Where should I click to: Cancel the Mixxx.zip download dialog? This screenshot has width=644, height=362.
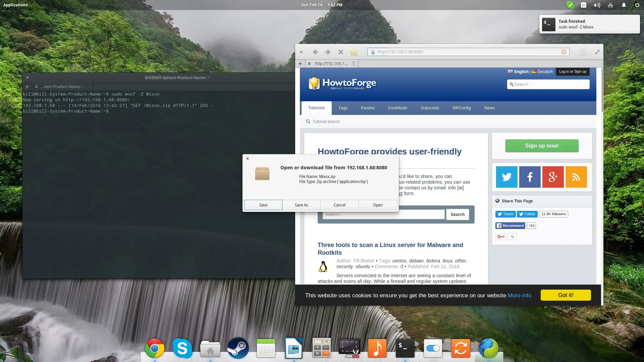(339, 205)
